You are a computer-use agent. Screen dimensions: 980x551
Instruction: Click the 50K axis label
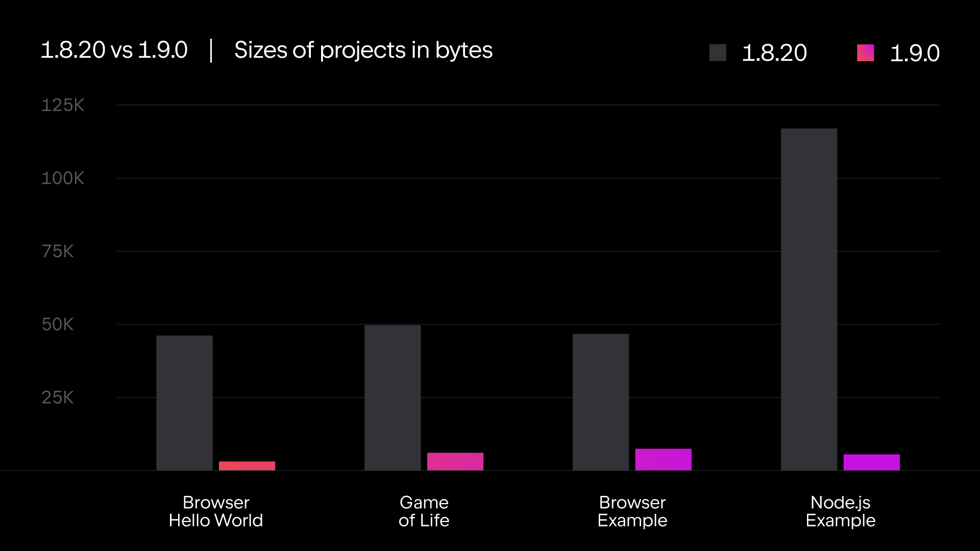click(58, 323)
